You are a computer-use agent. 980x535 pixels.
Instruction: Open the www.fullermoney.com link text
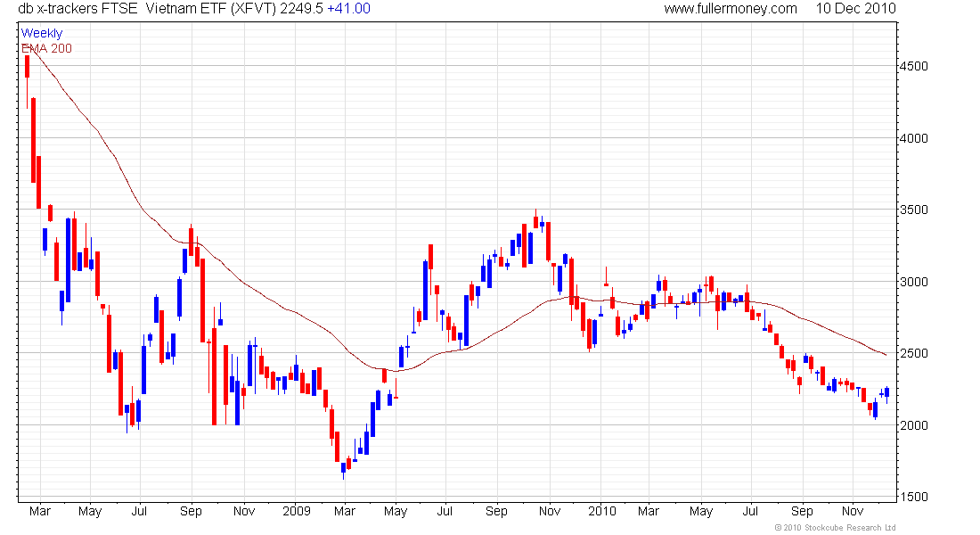coord(731,9)
